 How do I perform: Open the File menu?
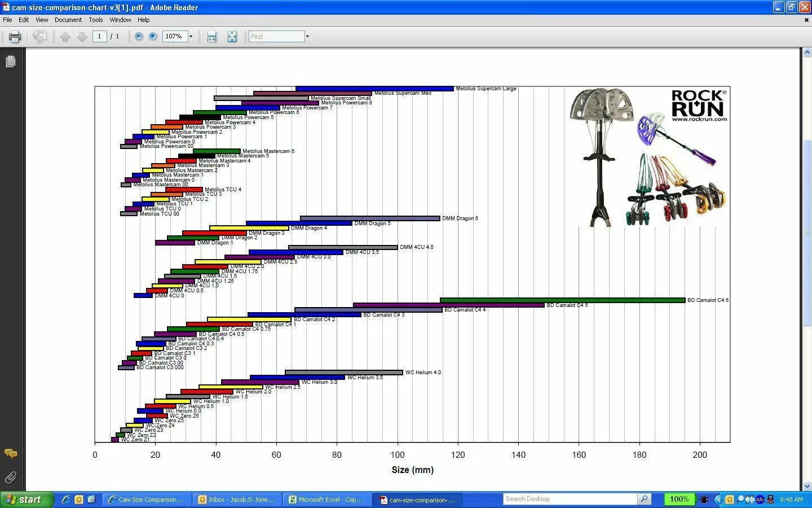[7, 20]
